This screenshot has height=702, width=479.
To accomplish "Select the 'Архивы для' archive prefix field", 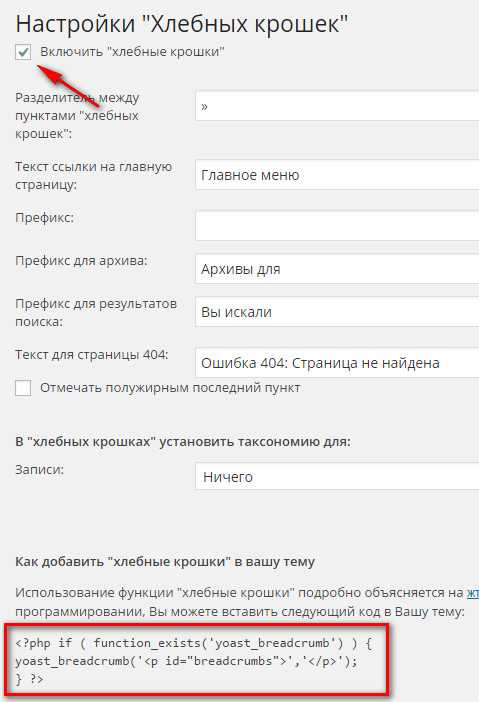I will pyautogui.click(x=337, y=269).
